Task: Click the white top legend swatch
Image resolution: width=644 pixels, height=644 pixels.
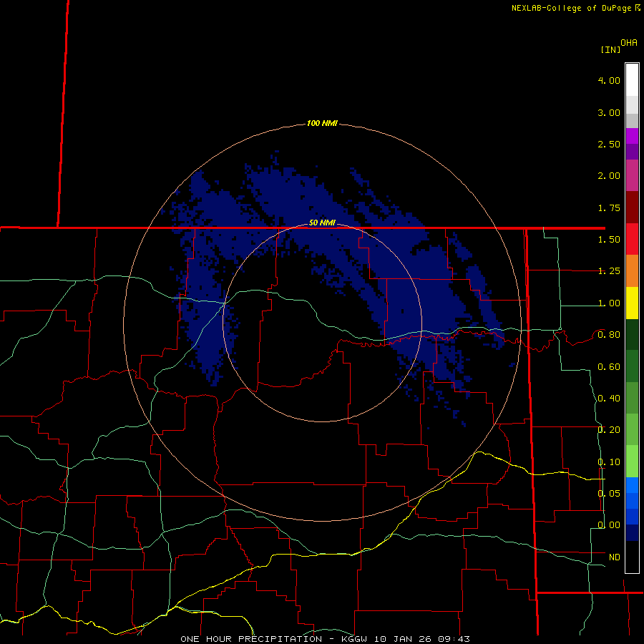Action: coord(632,80)
